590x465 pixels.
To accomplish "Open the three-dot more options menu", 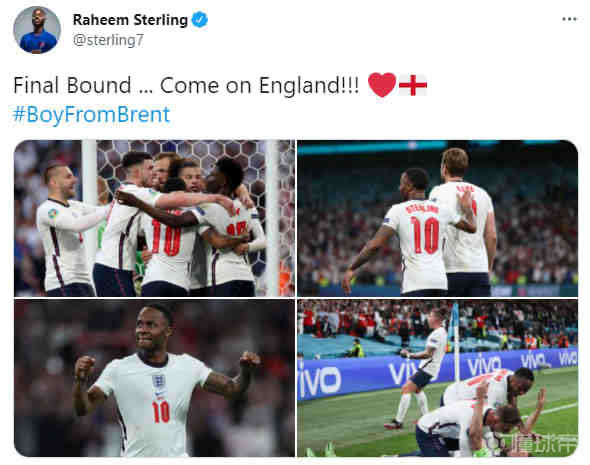I will click(569, 19).
